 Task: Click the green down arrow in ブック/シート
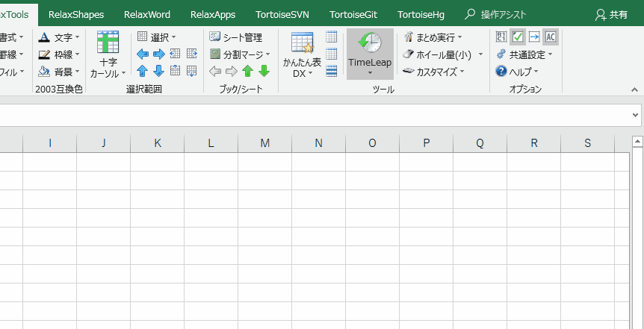click(x=264, y=71)
